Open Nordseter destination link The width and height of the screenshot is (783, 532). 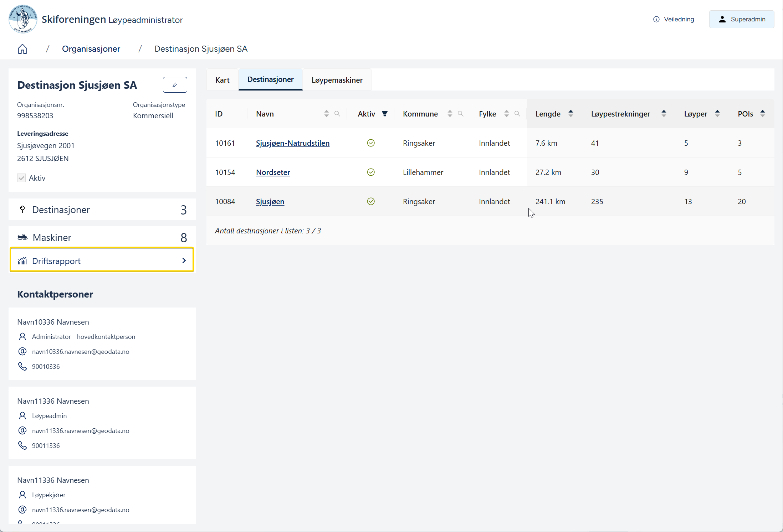pos(273,172)
